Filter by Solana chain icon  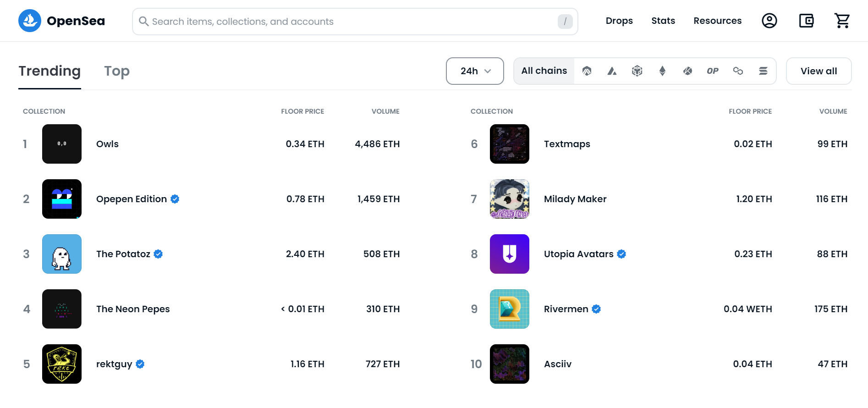click(763, 71)
